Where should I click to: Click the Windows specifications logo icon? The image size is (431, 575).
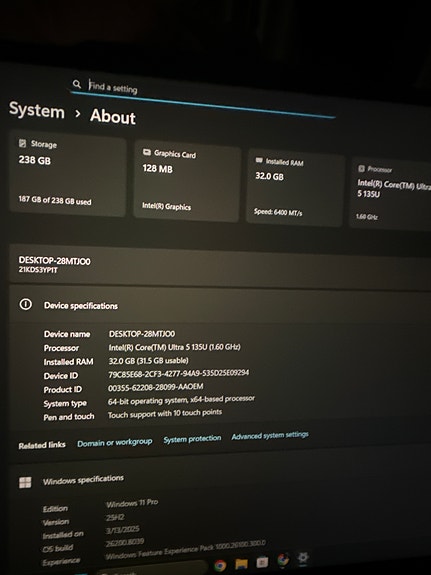(x=25, y=483)
